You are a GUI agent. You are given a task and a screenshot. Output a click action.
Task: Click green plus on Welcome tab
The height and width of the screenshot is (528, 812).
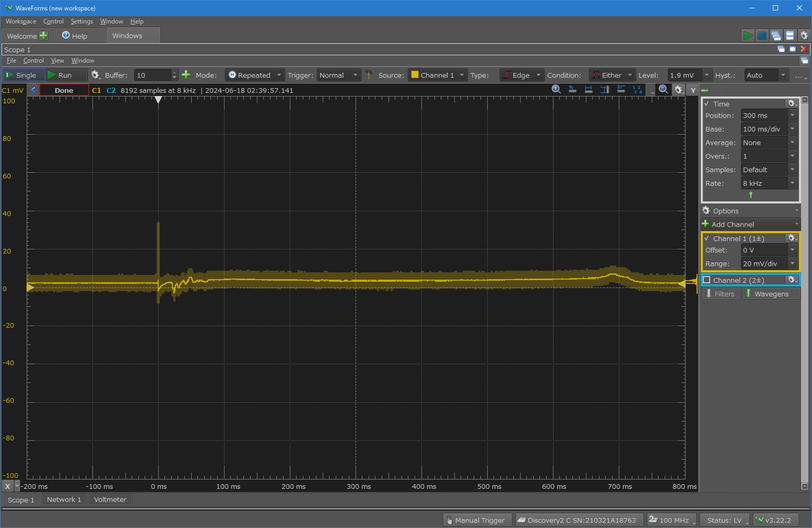[x=43, y=35]
